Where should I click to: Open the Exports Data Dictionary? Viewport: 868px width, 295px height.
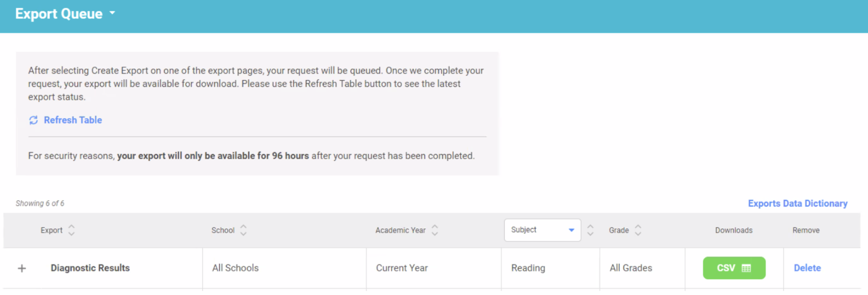click(x=797, y=203)
